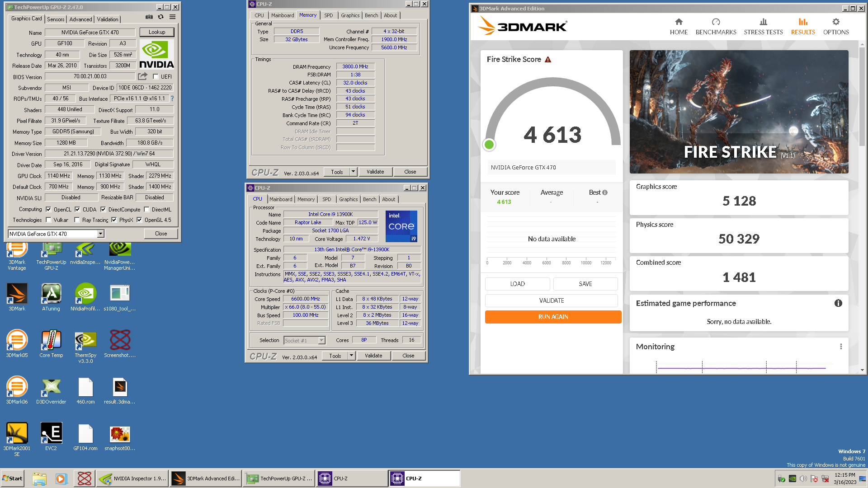Expand Tools dropdown arrow in Memory CPU-Z window

click(x=353, y=172)
